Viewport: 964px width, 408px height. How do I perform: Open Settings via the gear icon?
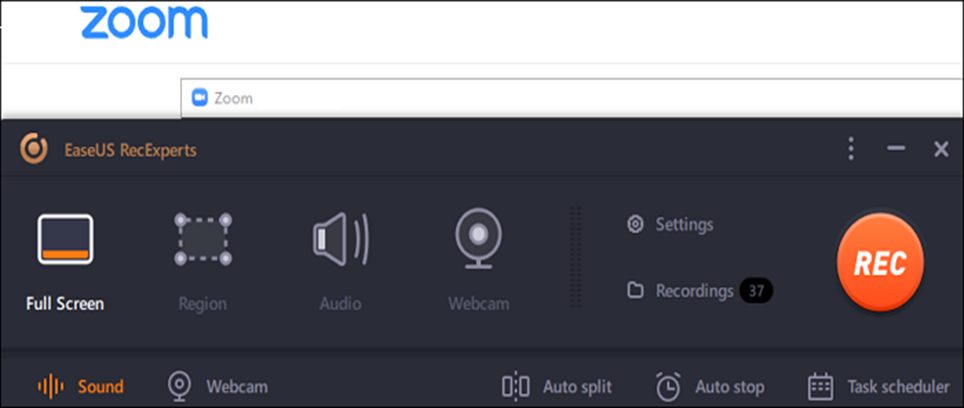(x=635, y=224)
